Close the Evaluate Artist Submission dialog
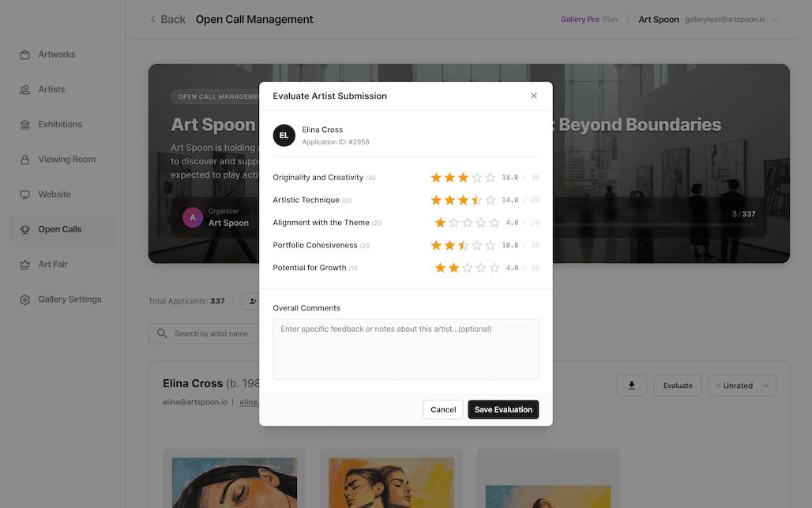The image size is (812, 508). 534,96
